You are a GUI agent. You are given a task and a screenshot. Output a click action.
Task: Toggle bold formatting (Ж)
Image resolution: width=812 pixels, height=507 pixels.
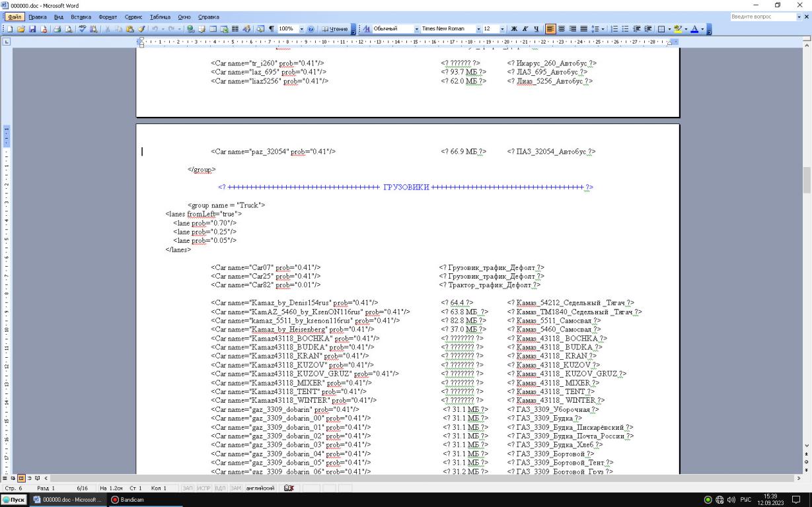(514, 29)
